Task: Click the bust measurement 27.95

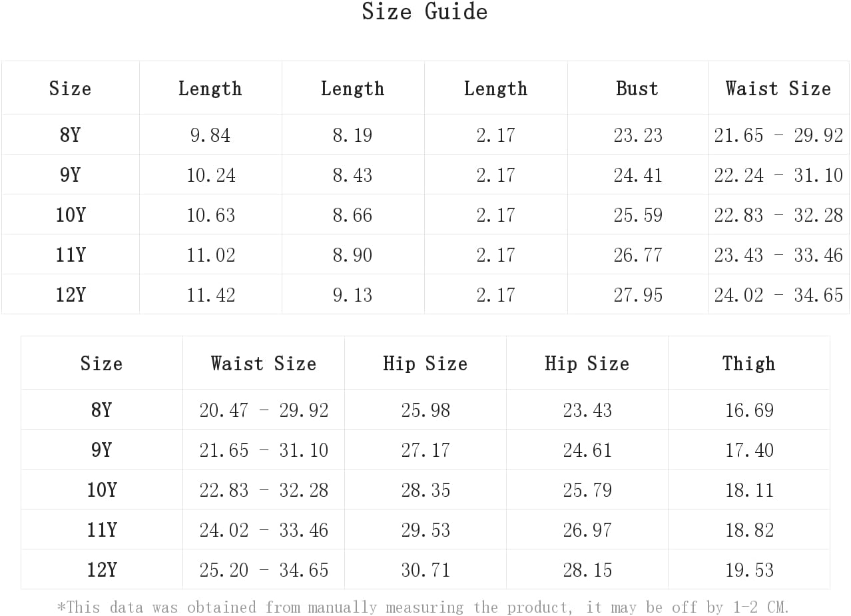Action: coord(638,295)
